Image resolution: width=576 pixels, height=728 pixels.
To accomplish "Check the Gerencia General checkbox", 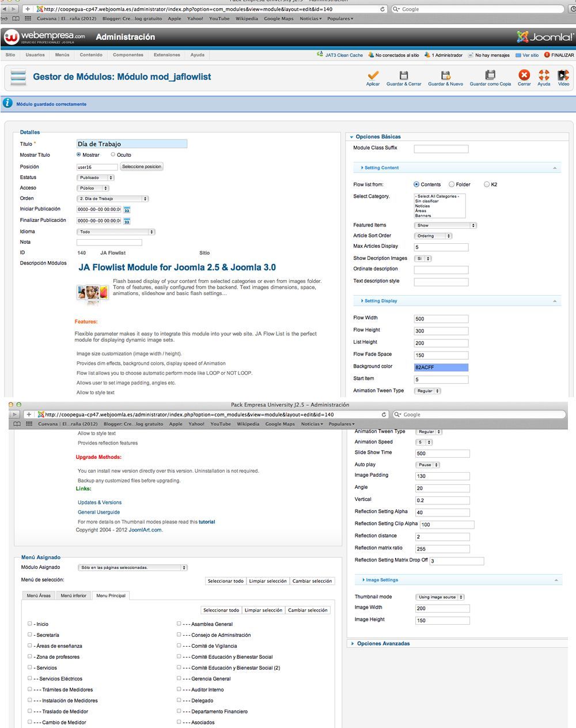I will pyautogui.click(x=179, y=678).
